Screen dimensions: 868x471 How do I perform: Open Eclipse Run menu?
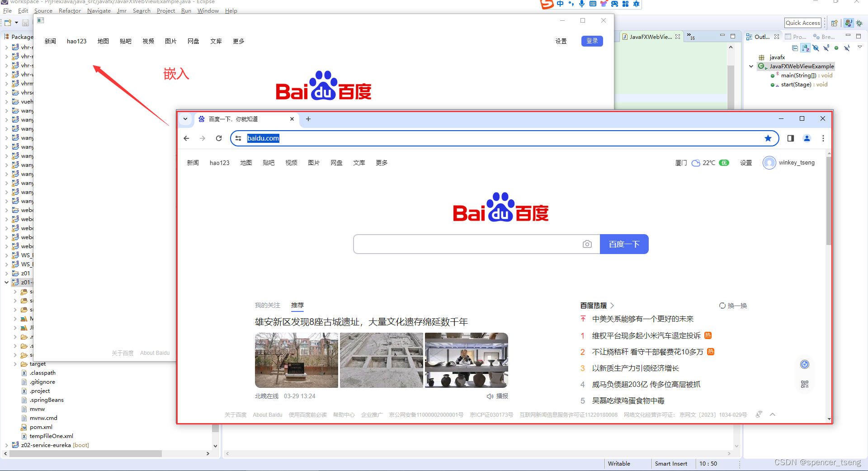[186, 11]
